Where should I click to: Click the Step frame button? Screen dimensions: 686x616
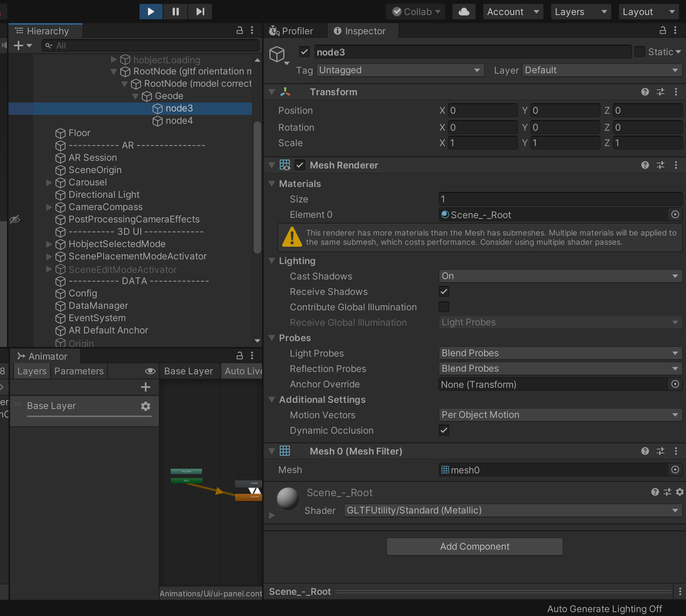pos(200,12)
